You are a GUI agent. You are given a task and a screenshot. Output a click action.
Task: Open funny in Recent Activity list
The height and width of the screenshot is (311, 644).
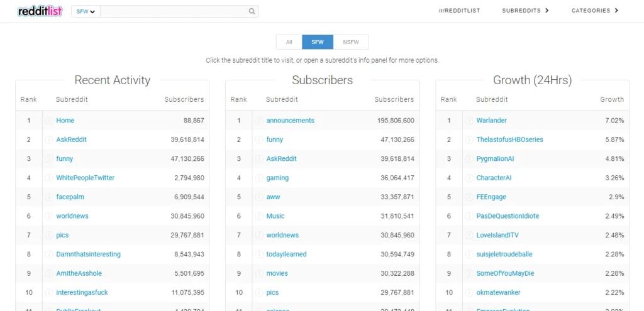click(x=65, y=159)
